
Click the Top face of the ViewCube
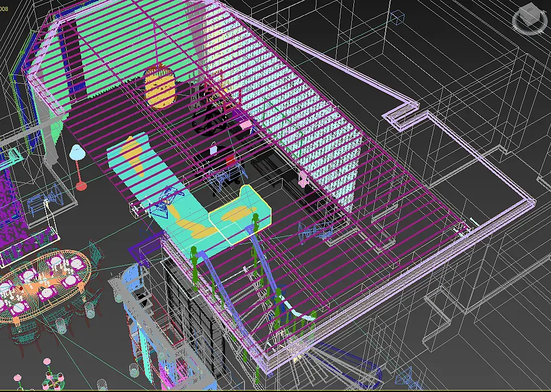pos(530,10)
